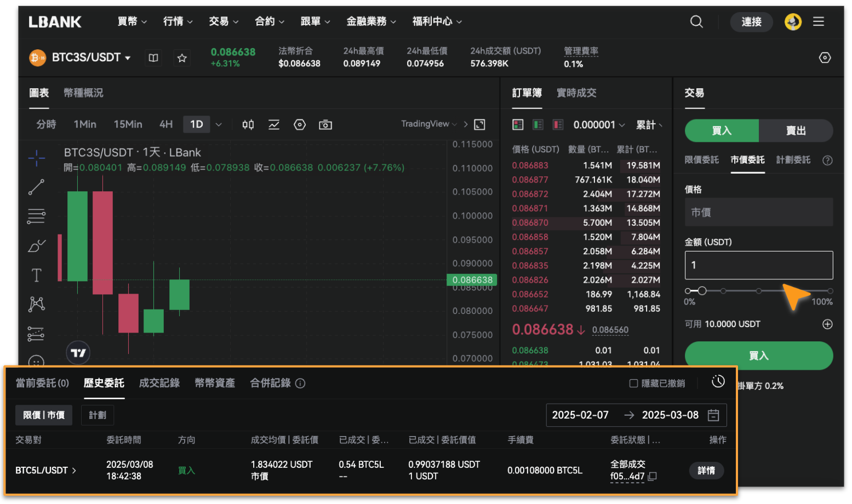Select the 計劃 order filter
The height and width of the screenshot is (504, 852).
[98, 415]
